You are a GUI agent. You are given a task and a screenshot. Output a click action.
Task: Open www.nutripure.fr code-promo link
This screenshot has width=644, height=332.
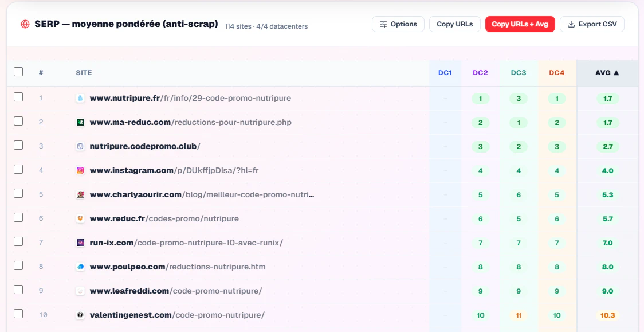[x=190, y=98]
